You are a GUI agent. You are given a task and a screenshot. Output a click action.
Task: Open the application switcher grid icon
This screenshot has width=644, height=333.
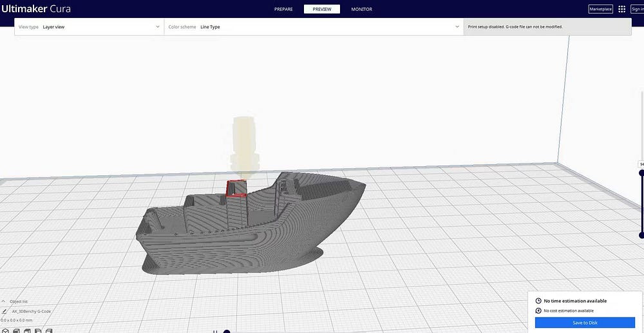point(621,9)
